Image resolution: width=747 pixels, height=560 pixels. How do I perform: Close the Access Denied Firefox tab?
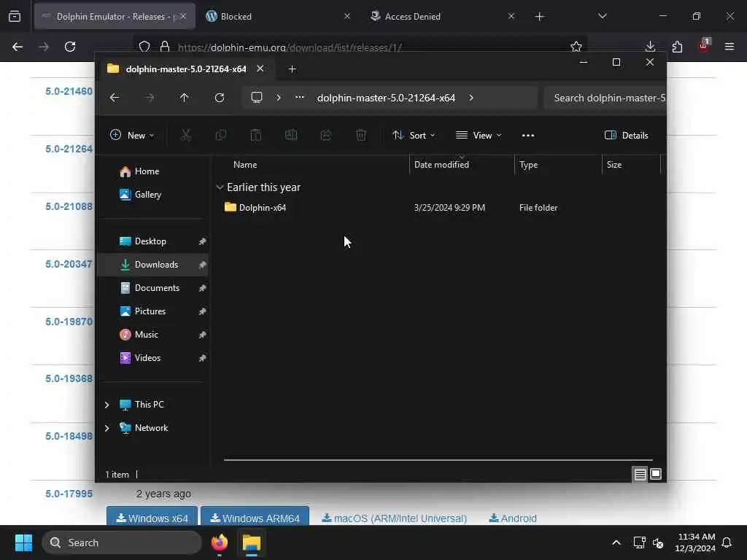click(511, 16)
